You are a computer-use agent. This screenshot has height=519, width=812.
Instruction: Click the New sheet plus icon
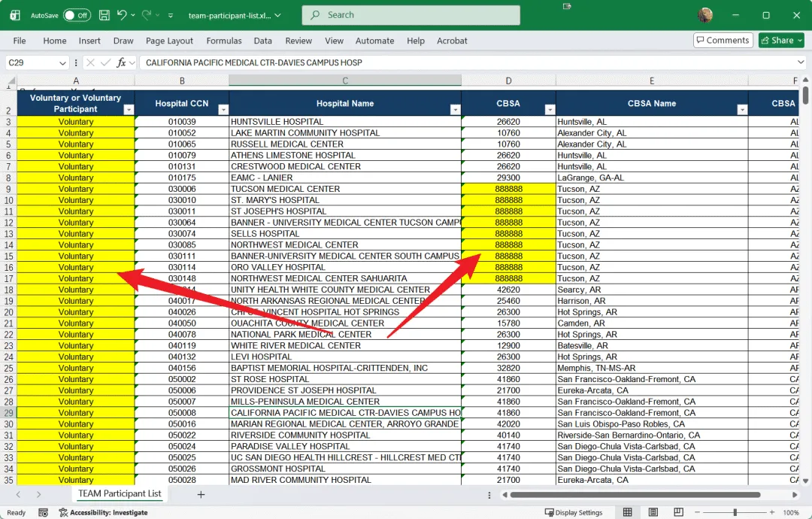(201, 495)
